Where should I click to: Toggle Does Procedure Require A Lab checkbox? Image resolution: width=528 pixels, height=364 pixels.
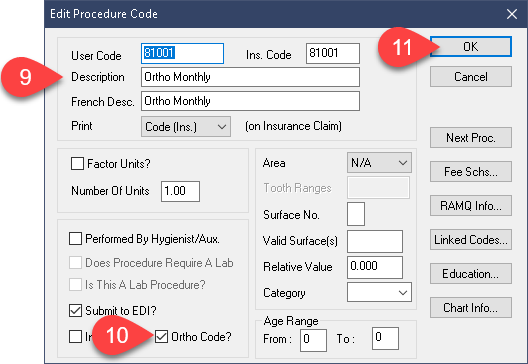point(75,262)
